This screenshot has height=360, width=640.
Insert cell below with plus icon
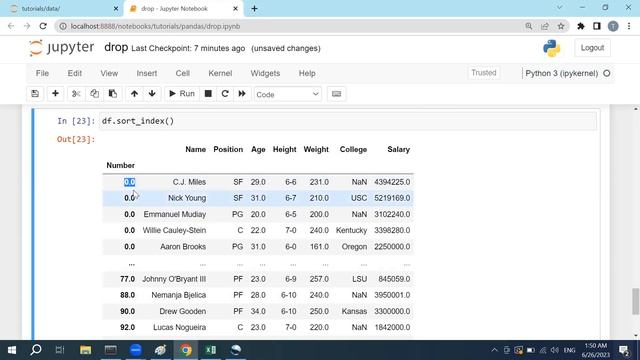coord(55,94)
